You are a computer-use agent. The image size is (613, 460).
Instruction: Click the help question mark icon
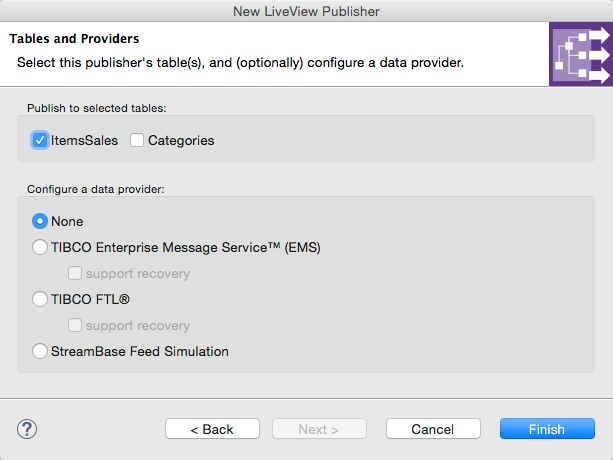27,429
